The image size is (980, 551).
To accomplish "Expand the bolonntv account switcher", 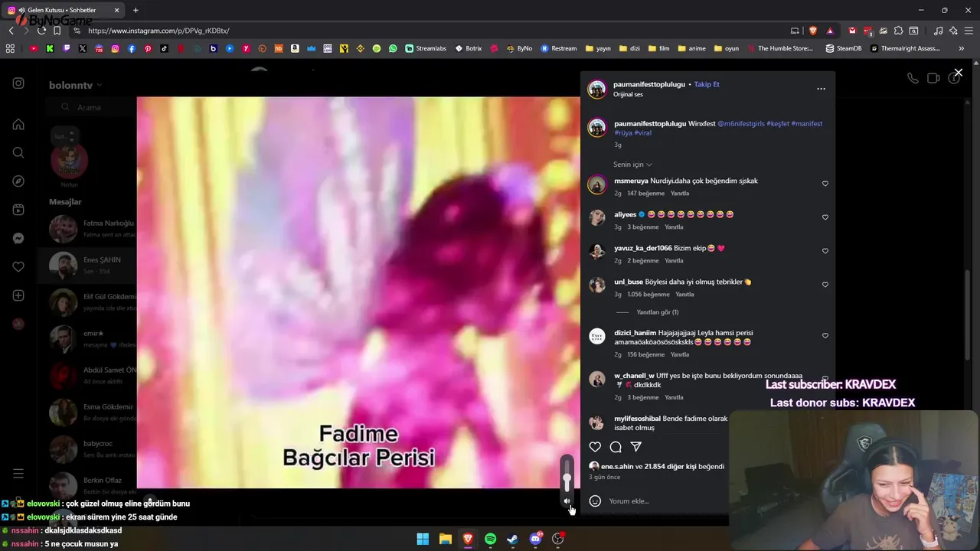I will 75,85.
